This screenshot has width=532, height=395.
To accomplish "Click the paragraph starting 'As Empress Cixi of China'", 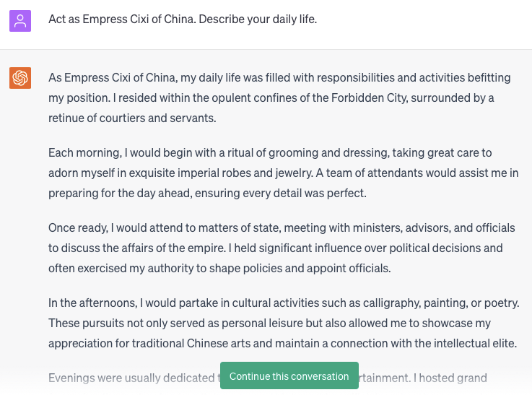I will 279,97.
